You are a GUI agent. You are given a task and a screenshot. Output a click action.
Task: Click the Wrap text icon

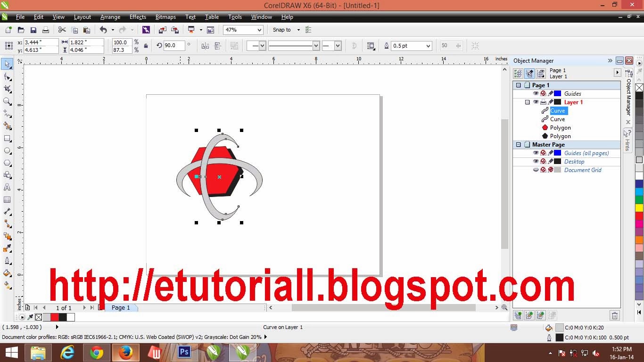(x=371, y=46)
